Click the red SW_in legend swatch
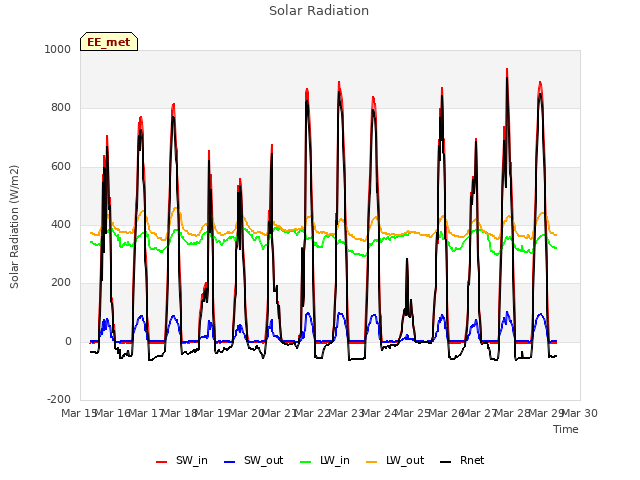The image size is (640, 480). pyautogui.click(x=162, y=462)
